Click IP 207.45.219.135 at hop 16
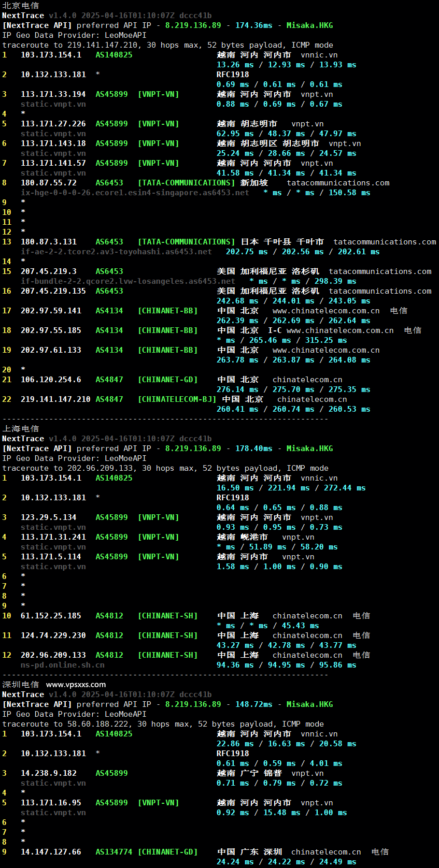The width and height of the screenshot is (439, 868). tap(53, 291)
